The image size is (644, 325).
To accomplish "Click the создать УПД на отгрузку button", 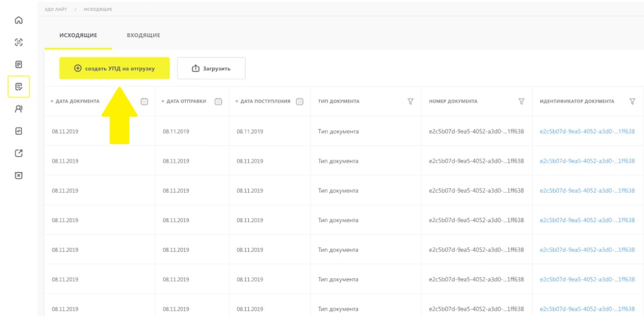I will (x=114, y=68).
